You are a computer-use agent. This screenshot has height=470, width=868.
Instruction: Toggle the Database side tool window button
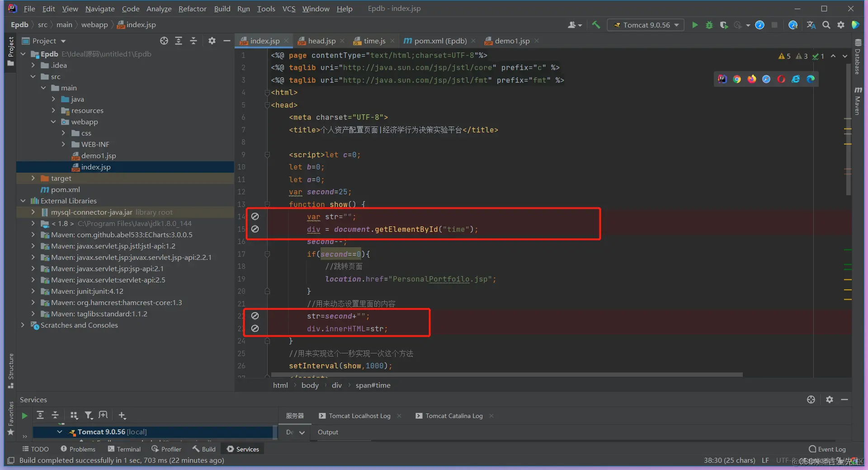click(858, 57)
